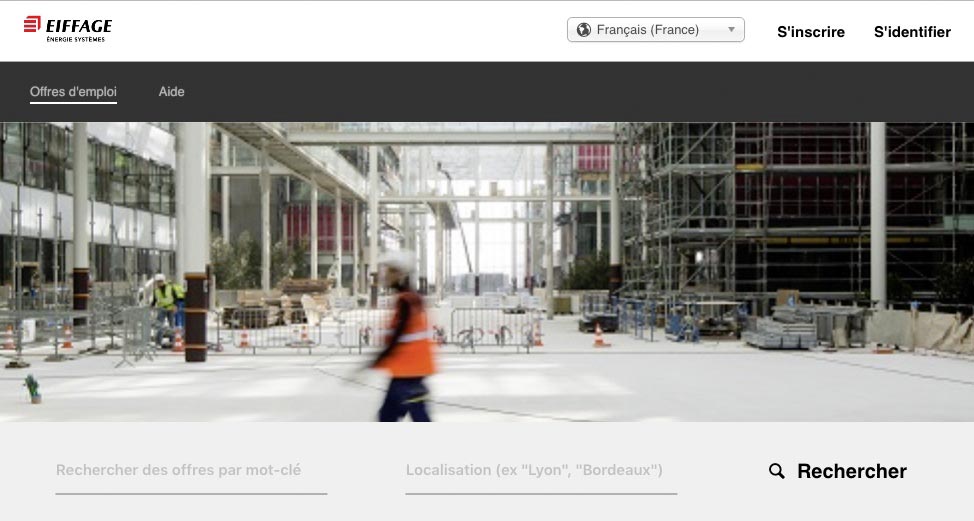
Task: Click the Énergie Systèmes subtitle under logo
Action: coord(75,39)
